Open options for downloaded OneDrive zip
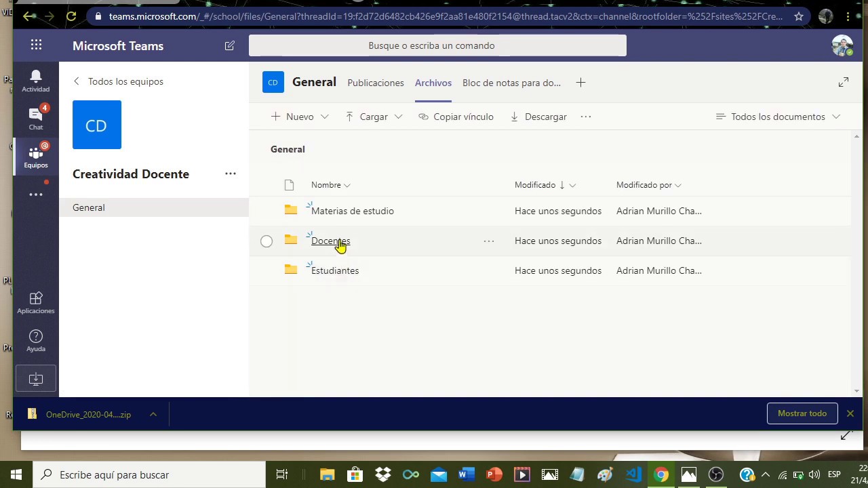868x488 pixels. coord(153,414)
